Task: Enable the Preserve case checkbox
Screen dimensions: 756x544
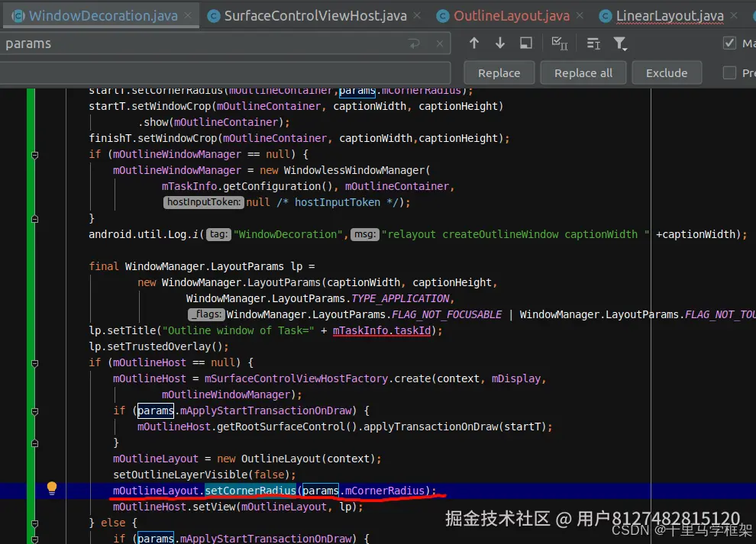Action: coord(729,72)
